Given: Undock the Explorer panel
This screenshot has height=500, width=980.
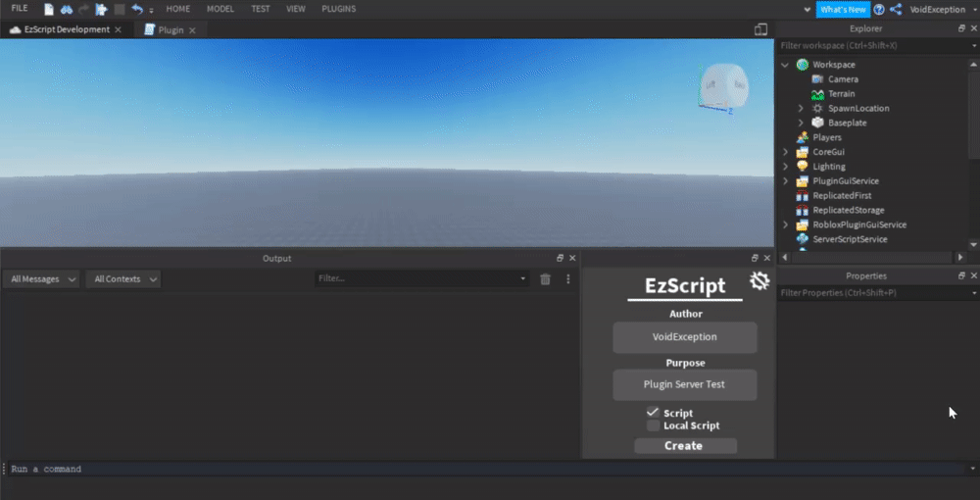Looking at the screenshot, I should [961, 28].
